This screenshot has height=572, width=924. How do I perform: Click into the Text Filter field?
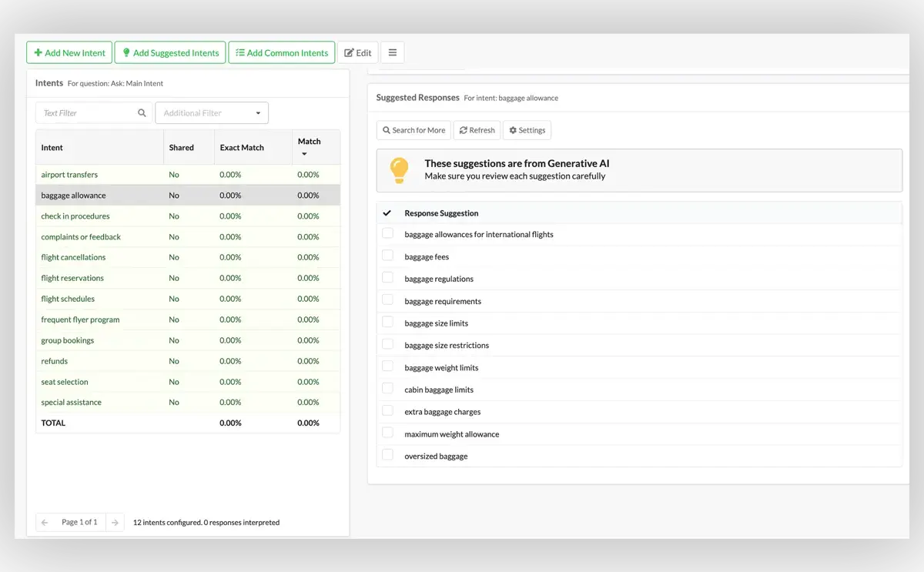tap(86, 113)
